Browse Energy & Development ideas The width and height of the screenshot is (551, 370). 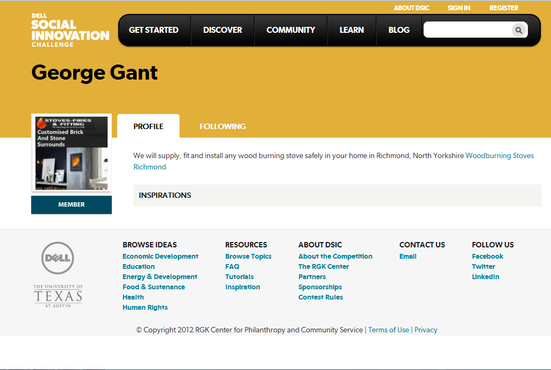[x=160, y=277]
